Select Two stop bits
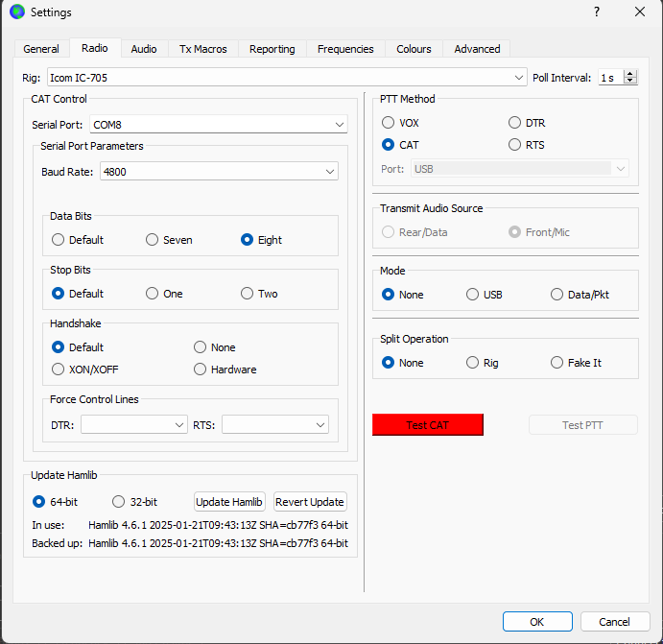 pos(259,294)
